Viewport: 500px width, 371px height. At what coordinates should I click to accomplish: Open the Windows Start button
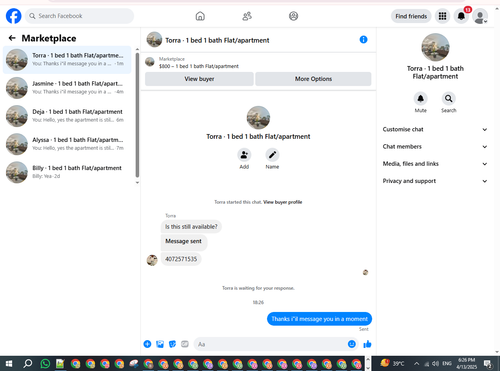[9, 363]
